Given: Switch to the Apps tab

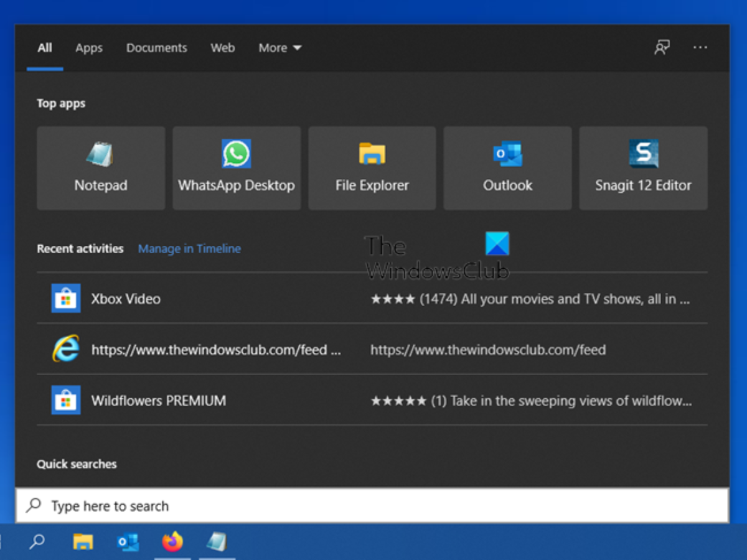Looking at the screenshot, I should 89,48.
